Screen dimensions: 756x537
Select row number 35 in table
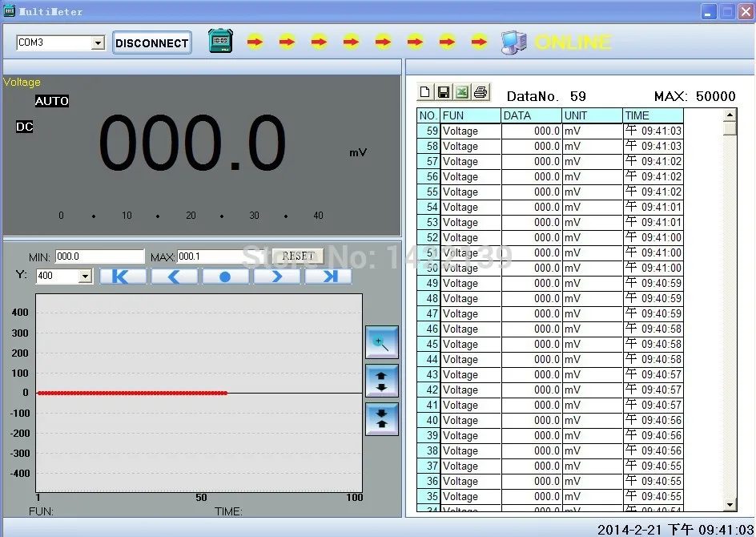pos(428,496)
